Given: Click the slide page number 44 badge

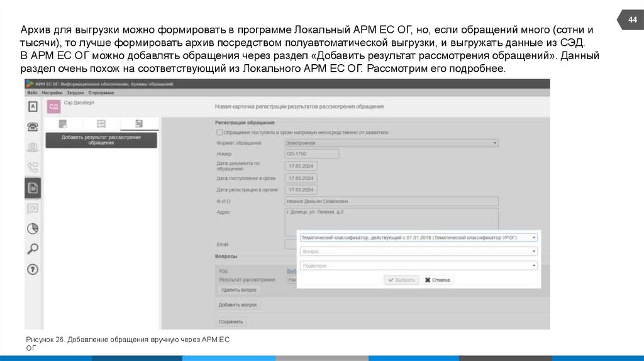Looking at the screenshot, I should click(631, 19).
